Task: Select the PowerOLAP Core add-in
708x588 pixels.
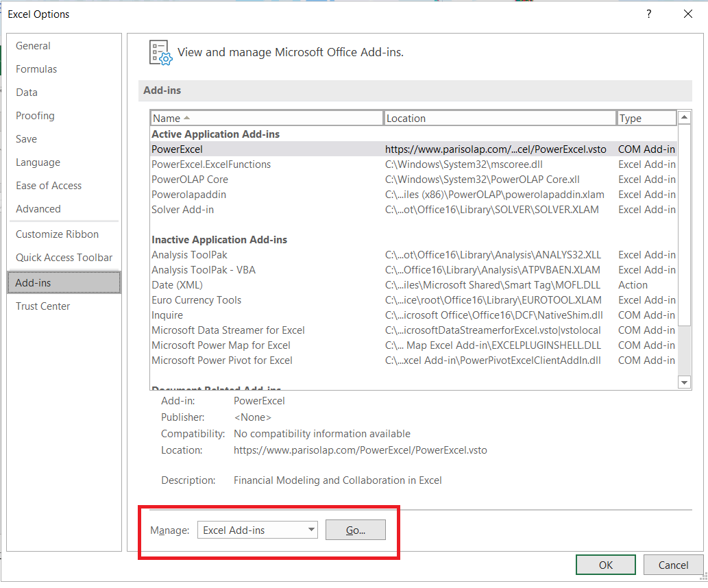Action: tap(413, 180)
